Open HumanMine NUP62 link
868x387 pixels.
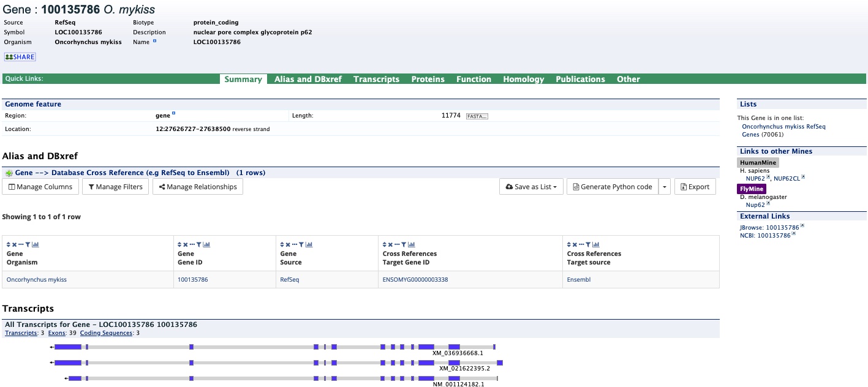pyautogui.click(x=755, y=178)
